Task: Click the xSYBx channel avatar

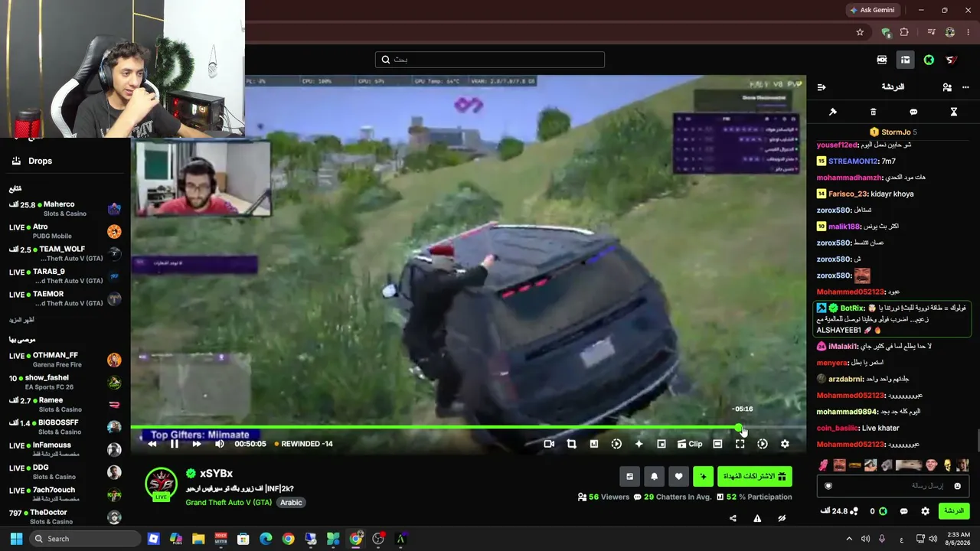Action: tap(162, 484)
